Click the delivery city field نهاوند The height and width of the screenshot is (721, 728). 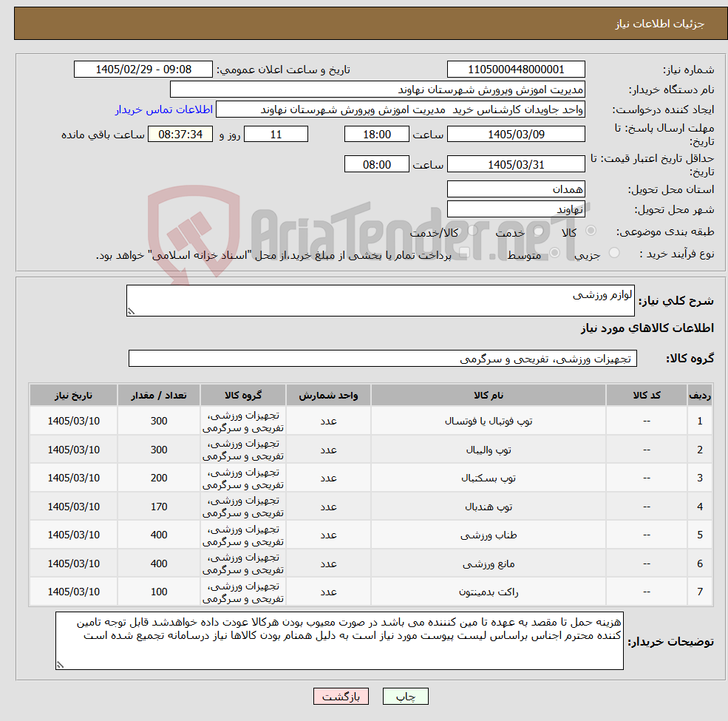click(x=516, y=209)
